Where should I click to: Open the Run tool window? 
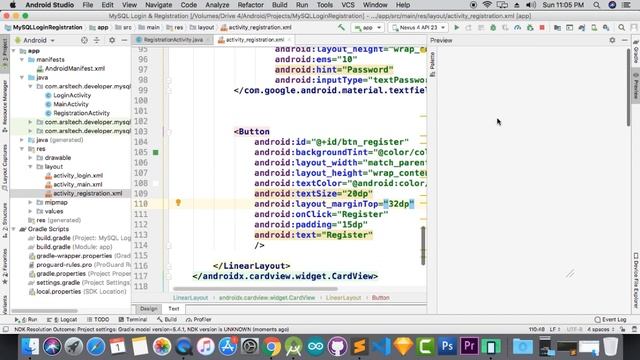pos(26,320)
